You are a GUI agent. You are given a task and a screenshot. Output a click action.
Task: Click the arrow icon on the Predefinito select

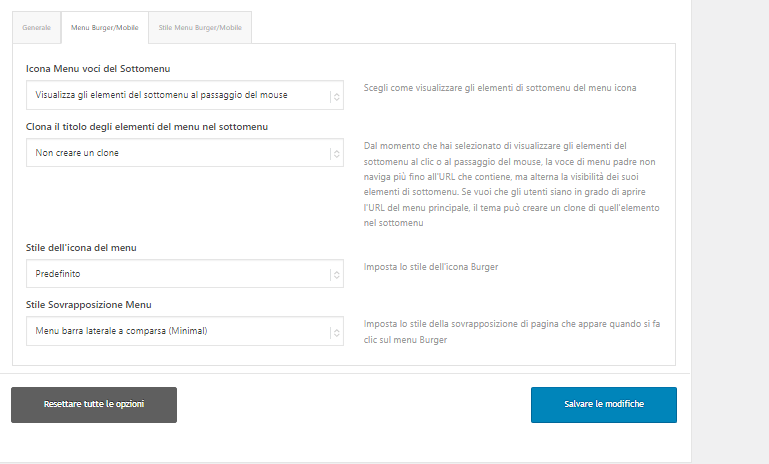[336, 275]
